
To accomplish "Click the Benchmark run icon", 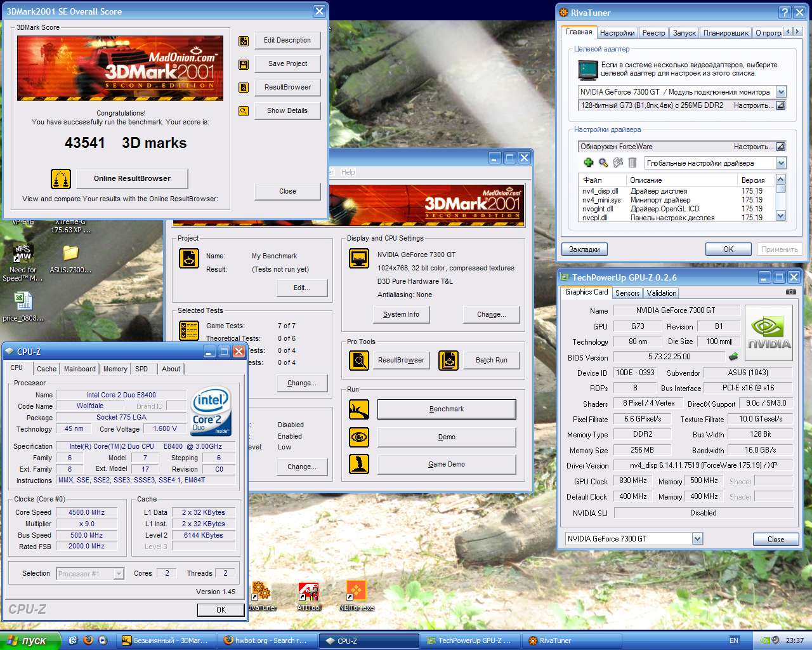I will [360, 409].
